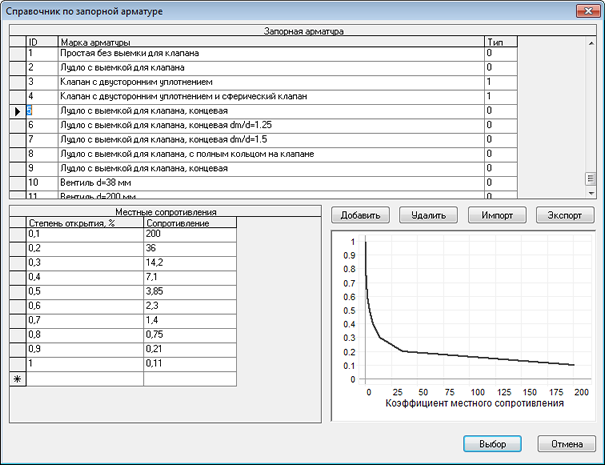
Task: Open the Импорт function
Action: click(x=497, y=215)
